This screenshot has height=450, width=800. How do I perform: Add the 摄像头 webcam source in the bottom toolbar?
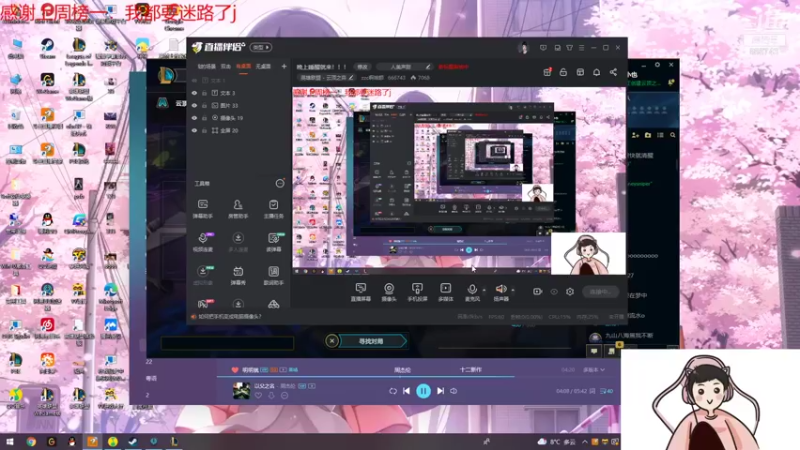tap(389, 292)
